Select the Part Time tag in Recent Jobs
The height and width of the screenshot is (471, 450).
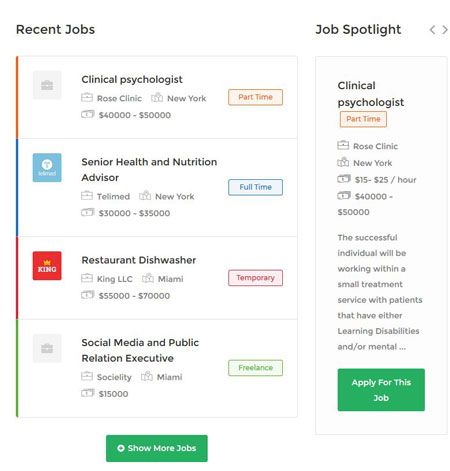pyautogui.click(x=255, y=97)
